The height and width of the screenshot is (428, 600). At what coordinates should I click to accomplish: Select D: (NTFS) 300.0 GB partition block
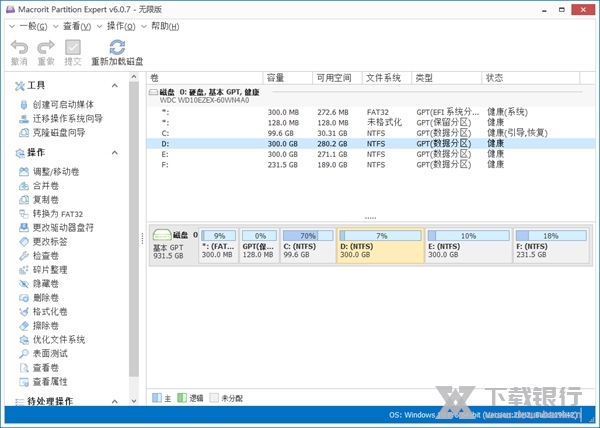pyautogui.click(x=380, y=246)
